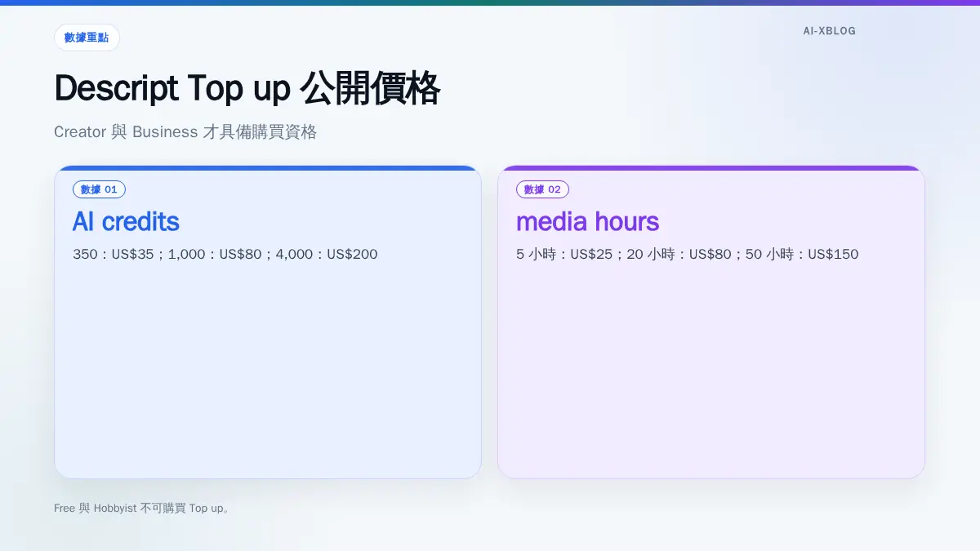Click the AI credits heading

126,221
